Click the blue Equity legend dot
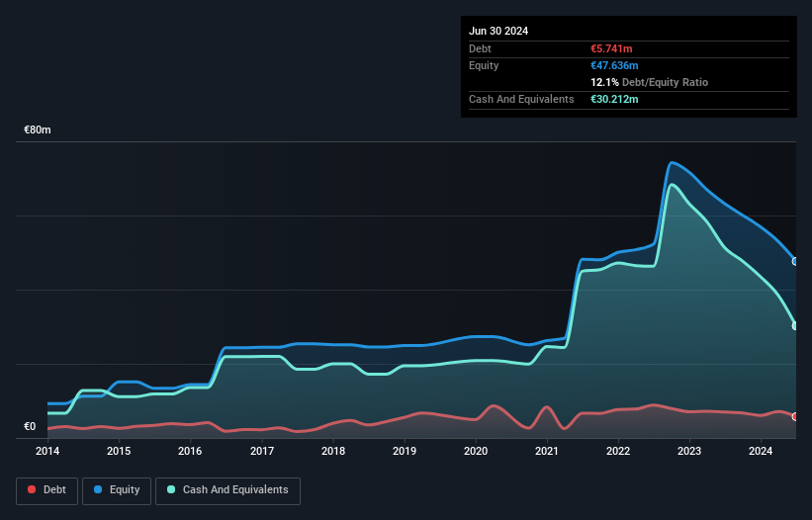This screenshot has height=520, width=812. click(98, 489)
